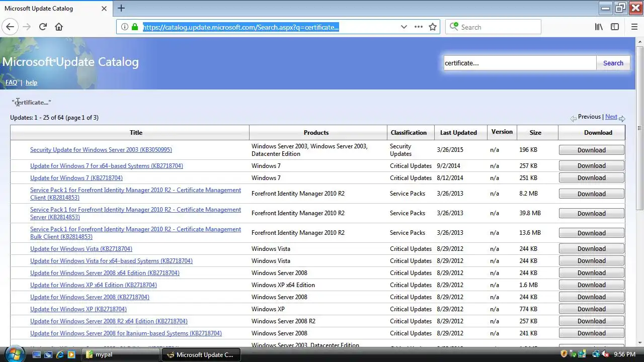Viewport: 644px width, 362px height.
Task: Open the browser hamburger menu
Action: (634, 27)
